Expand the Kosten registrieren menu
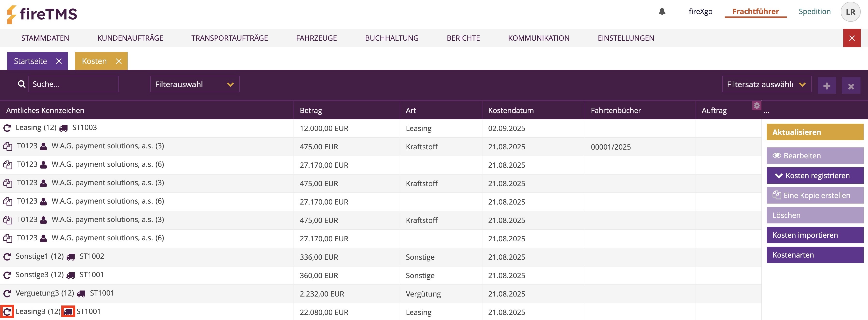868x320 pixels. tap(814, 175)
